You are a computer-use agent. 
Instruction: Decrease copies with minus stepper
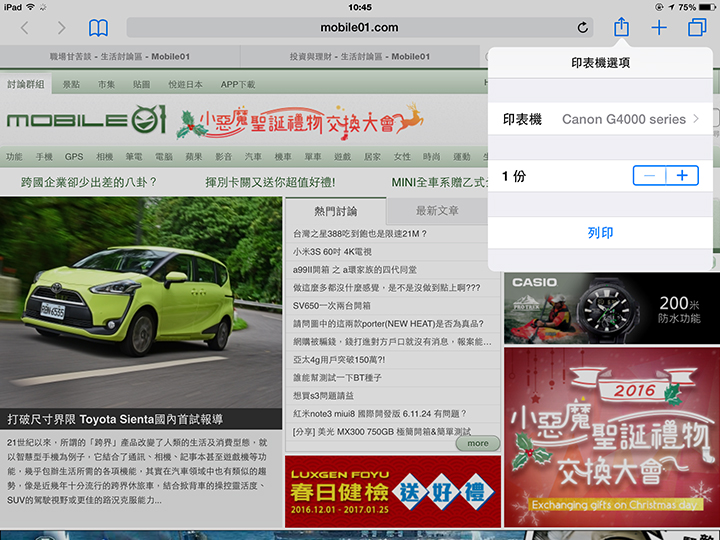pyautogui.click(x=649, y=176)
